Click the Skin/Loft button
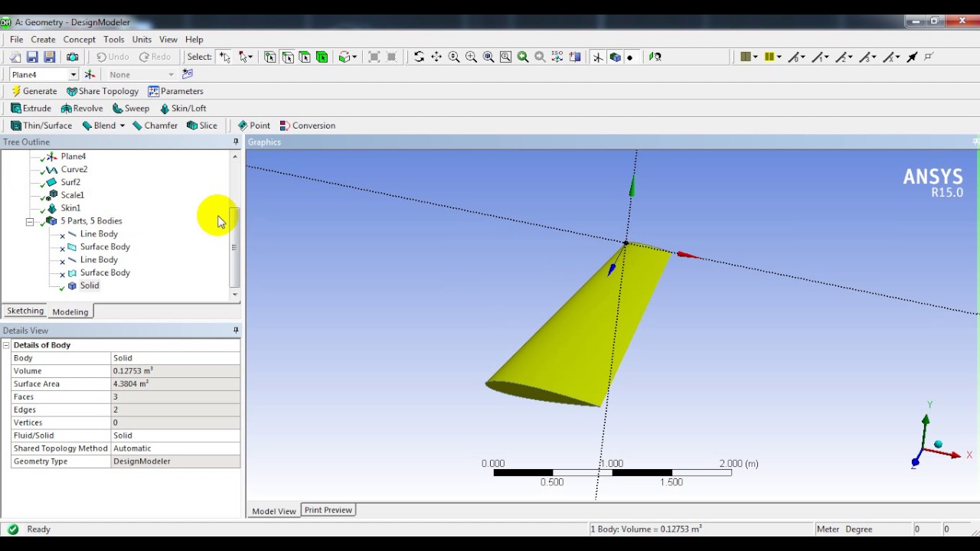 (183, 109)
